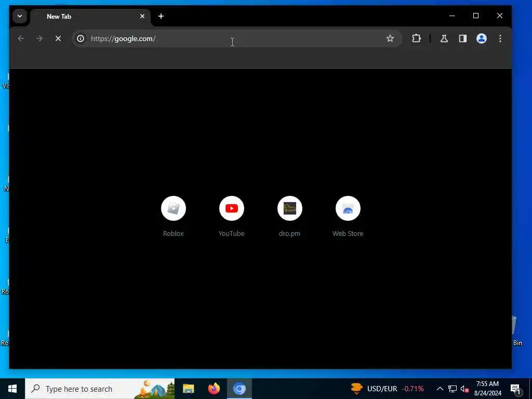Open the network status icon

[x=453, y=389]
